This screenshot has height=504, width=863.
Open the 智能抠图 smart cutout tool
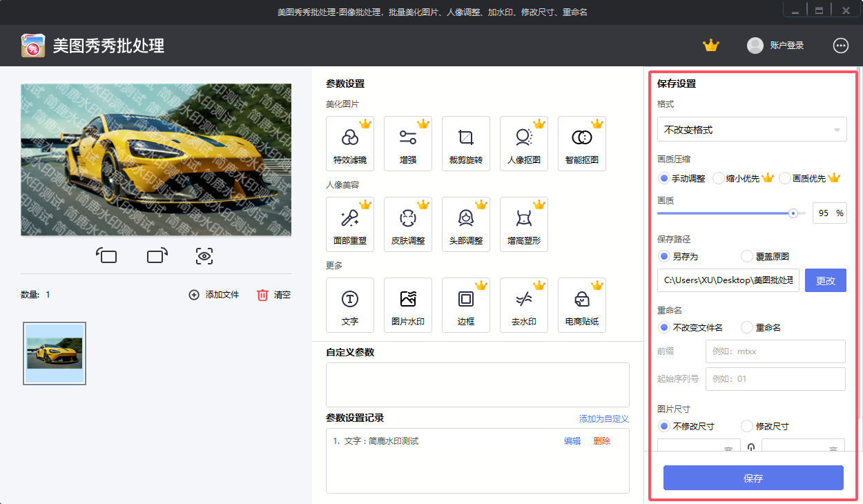point(581,143)
